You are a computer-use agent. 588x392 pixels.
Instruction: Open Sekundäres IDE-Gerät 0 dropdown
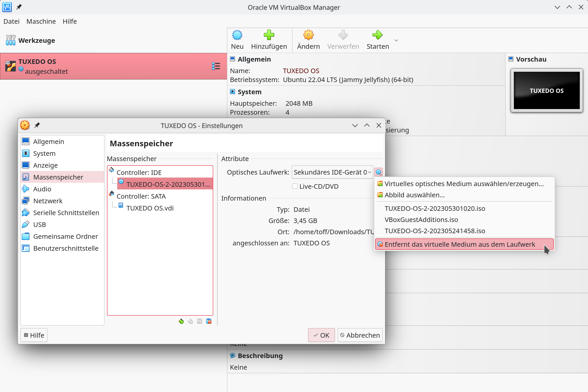332,172
